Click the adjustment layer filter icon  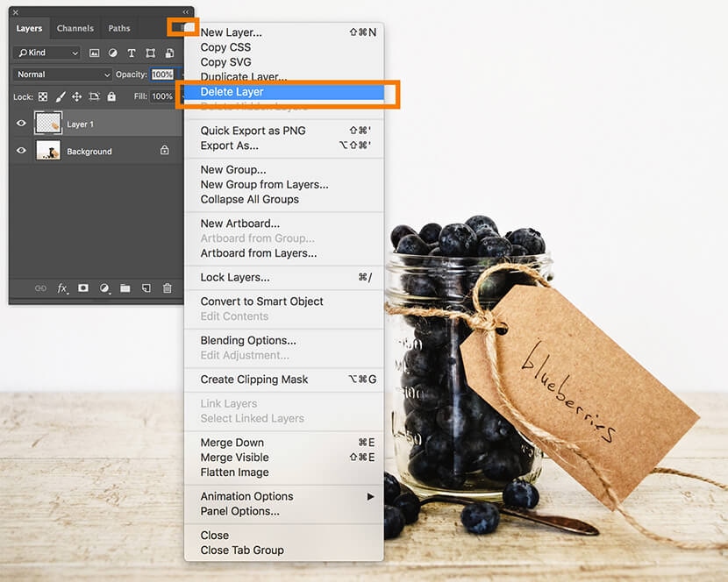pos(113,53)
